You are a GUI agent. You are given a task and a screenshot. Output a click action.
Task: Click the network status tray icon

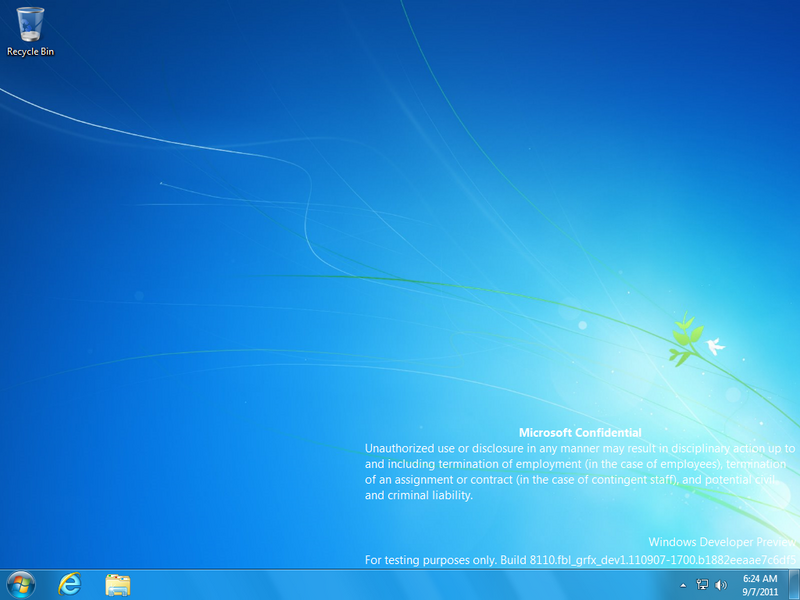click(x=703, y=585)
